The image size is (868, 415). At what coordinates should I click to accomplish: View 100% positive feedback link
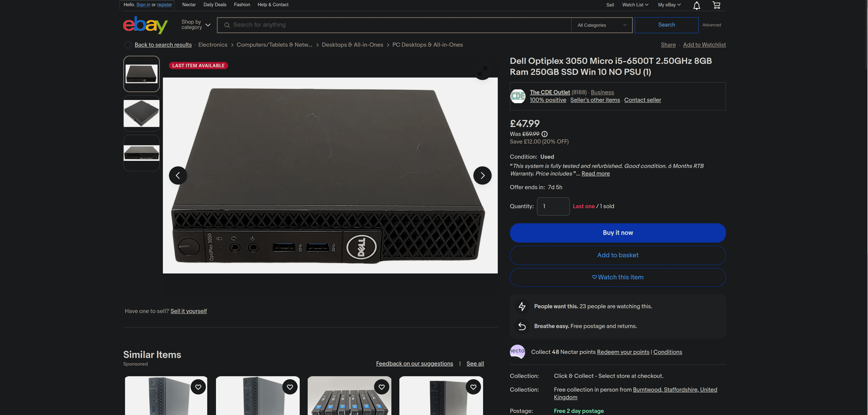pos(548,100)
